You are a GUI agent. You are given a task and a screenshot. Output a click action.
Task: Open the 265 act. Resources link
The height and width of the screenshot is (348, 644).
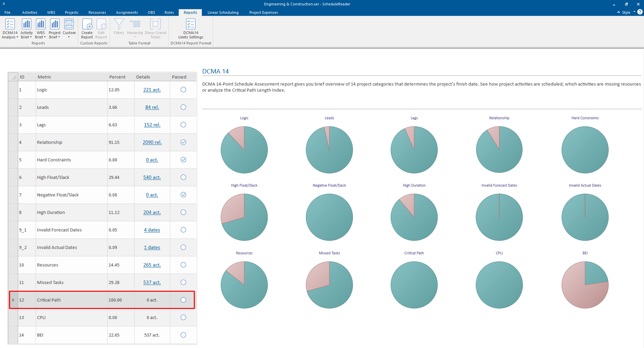click(x=152, y=265)
